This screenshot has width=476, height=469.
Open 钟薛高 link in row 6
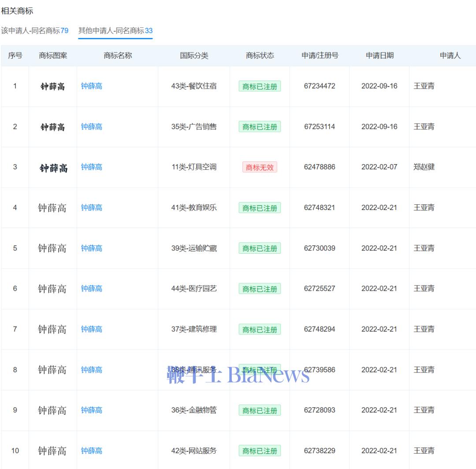91,289
